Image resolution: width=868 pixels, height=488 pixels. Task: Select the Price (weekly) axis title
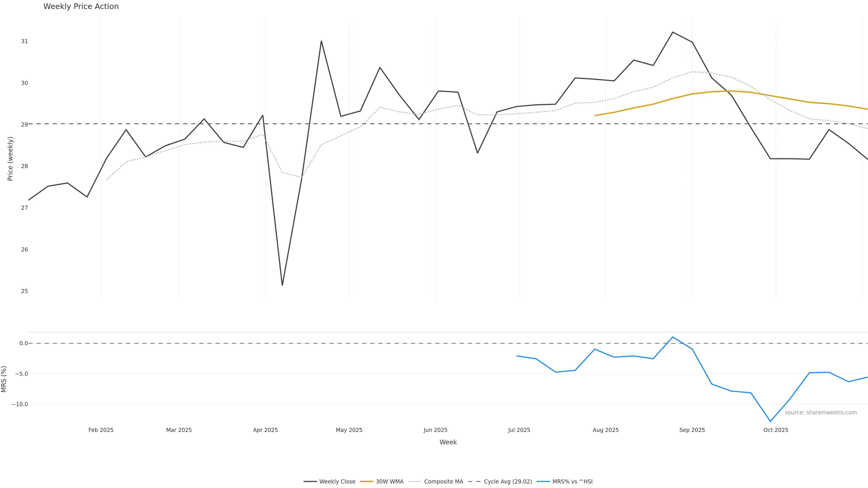(10, 159)
